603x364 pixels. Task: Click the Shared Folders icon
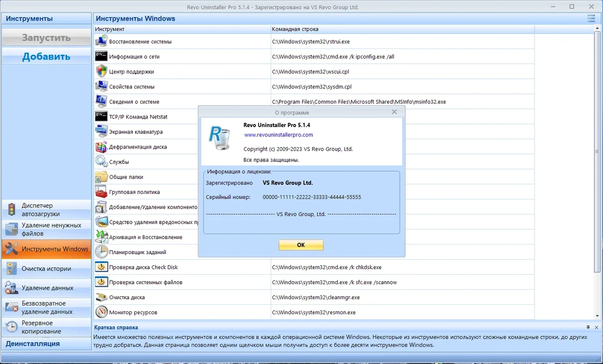click(102, 177)
